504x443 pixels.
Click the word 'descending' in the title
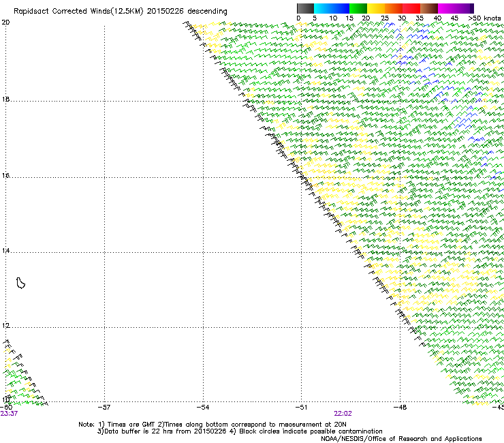(207, 12)
